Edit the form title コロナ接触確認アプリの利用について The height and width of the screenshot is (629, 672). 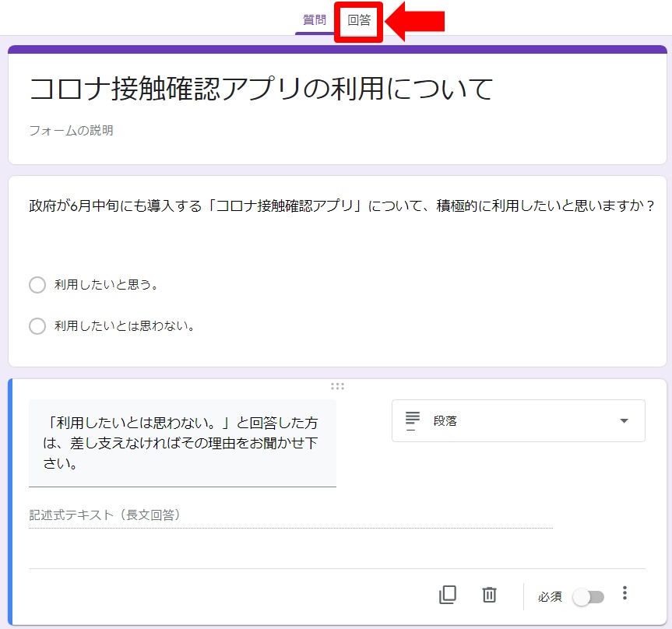(261, 90)
